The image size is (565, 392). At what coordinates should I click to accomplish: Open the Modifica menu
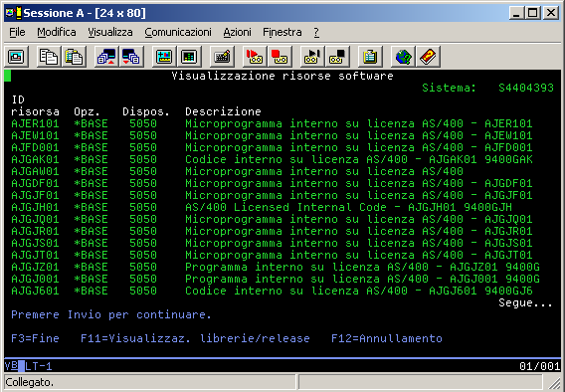[x=57, y=32]
